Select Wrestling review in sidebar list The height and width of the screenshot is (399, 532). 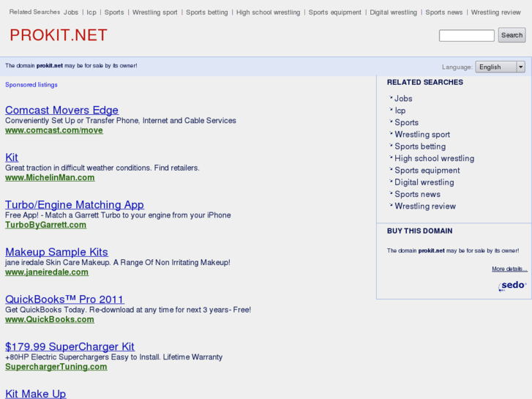point(425,206)
